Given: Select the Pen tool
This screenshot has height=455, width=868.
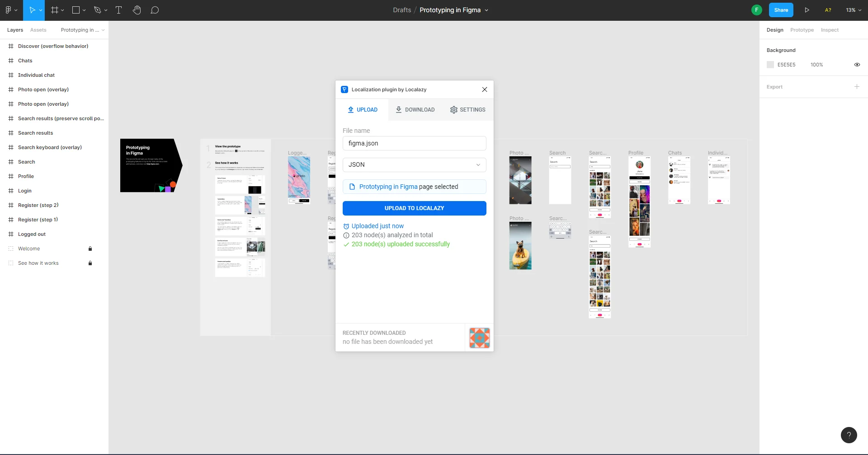Looking at the screenshot, I should coord(97,10).
